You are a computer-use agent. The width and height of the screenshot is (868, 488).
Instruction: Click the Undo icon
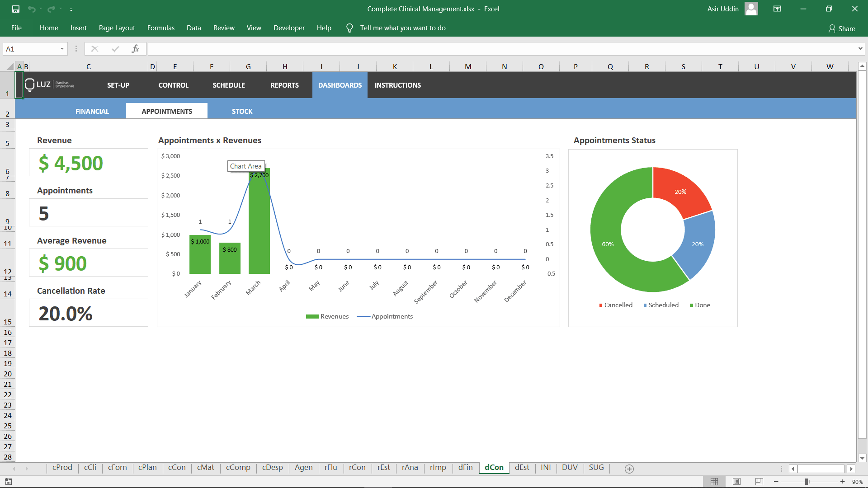pyautogui.click(x=31, y=9)
